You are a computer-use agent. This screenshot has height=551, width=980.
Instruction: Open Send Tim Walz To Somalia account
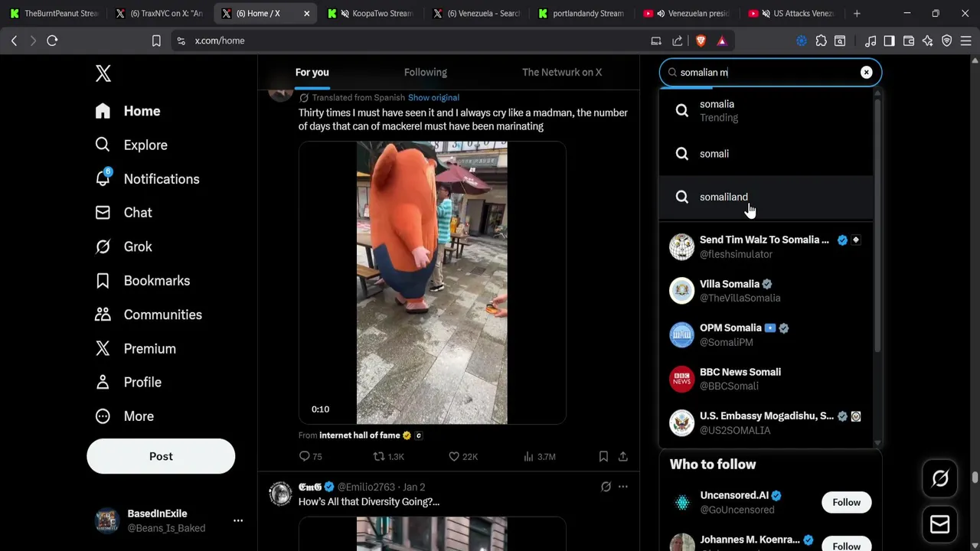coord(766,246)
